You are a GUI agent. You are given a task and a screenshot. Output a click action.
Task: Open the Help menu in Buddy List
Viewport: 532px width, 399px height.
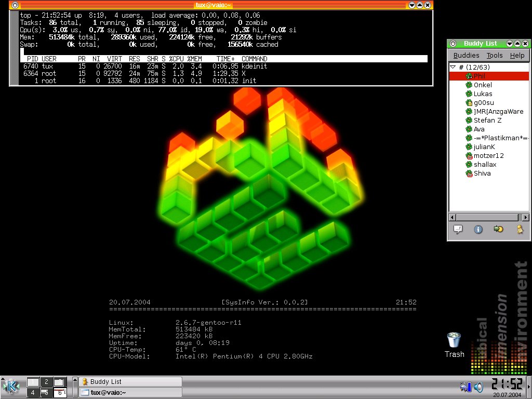point(516,56)
